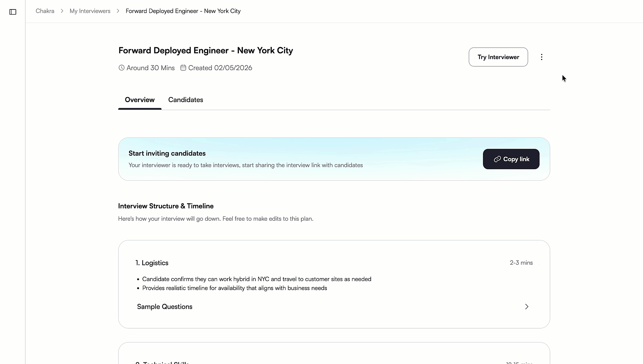
Task: Click the Forward Deployed Engineer page title
Action: pyautogui.click(x=206, y=51)
